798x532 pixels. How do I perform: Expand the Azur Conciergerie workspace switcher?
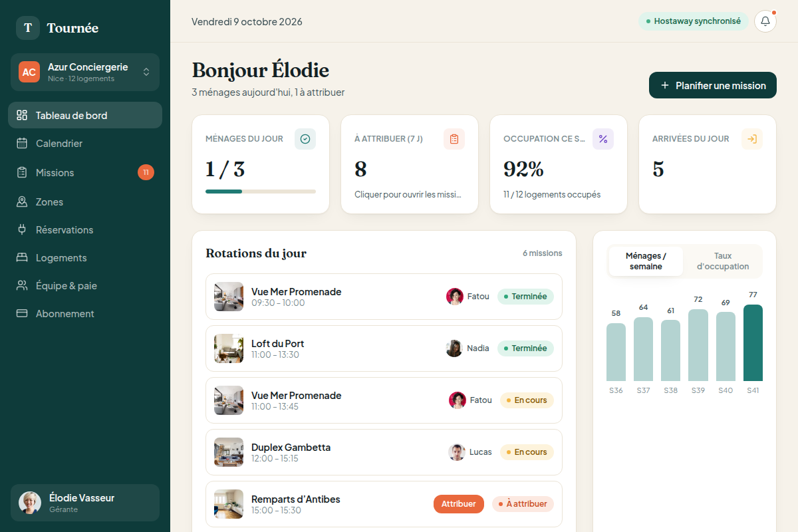[85, 72]
